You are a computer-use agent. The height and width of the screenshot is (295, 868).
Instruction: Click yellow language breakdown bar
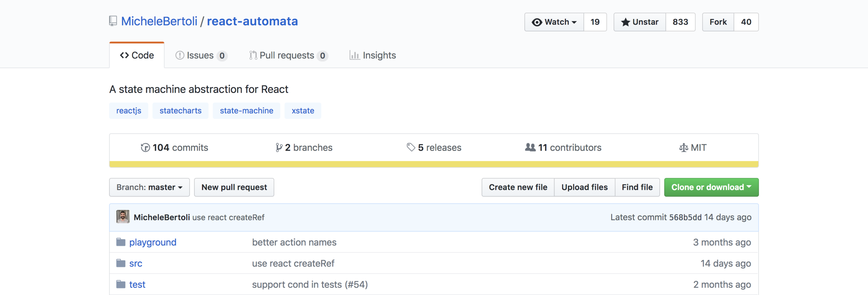[434, 164]
